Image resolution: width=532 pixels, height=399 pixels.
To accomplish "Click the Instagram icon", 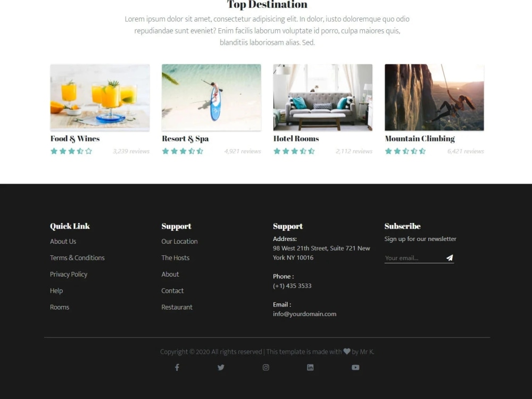I will point(265,367).
